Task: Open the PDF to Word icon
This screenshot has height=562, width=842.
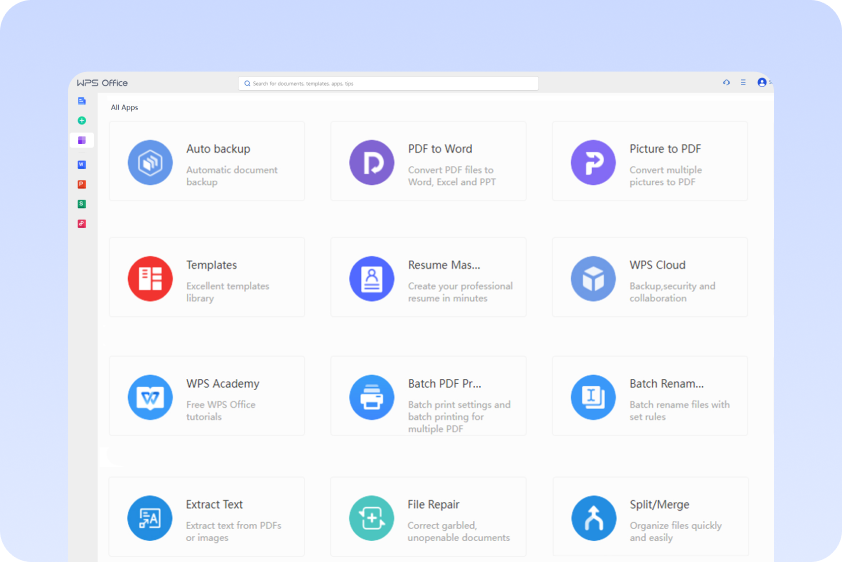Action: [372, 162]
